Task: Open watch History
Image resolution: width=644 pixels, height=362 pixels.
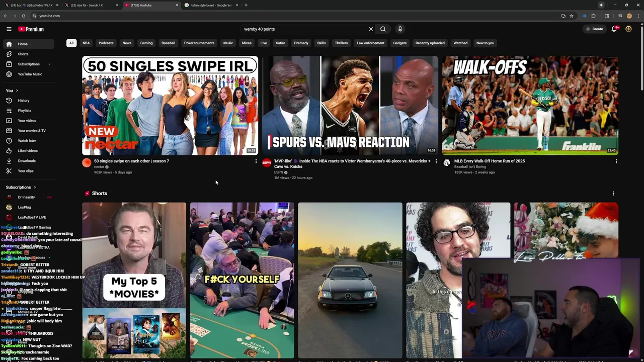Action: pos(28,101)
